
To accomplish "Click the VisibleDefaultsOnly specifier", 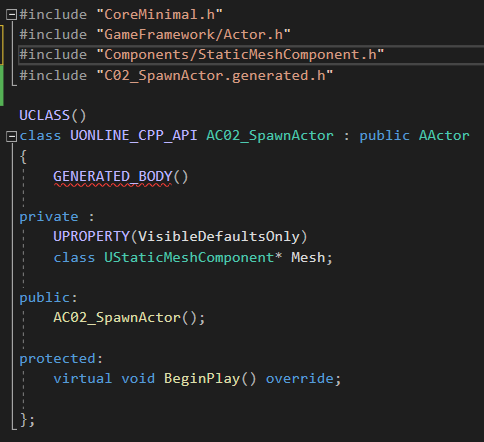I will [x=219, y=237].
